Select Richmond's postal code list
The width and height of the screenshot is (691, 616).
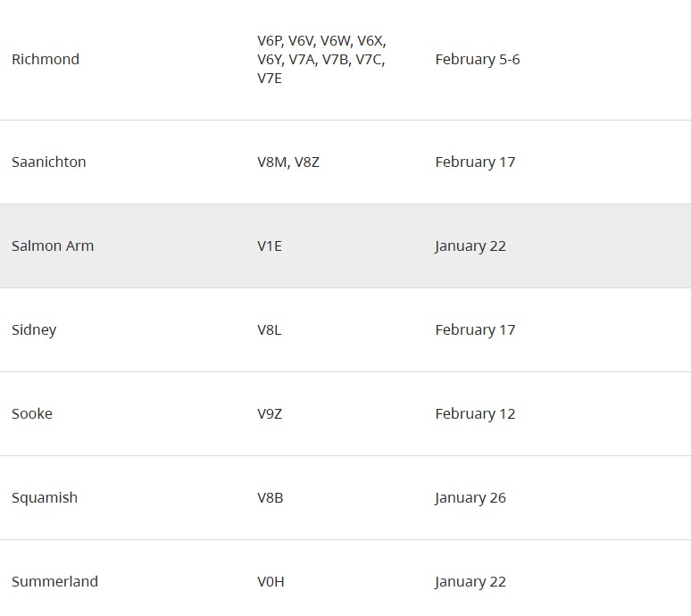(321, 60)
